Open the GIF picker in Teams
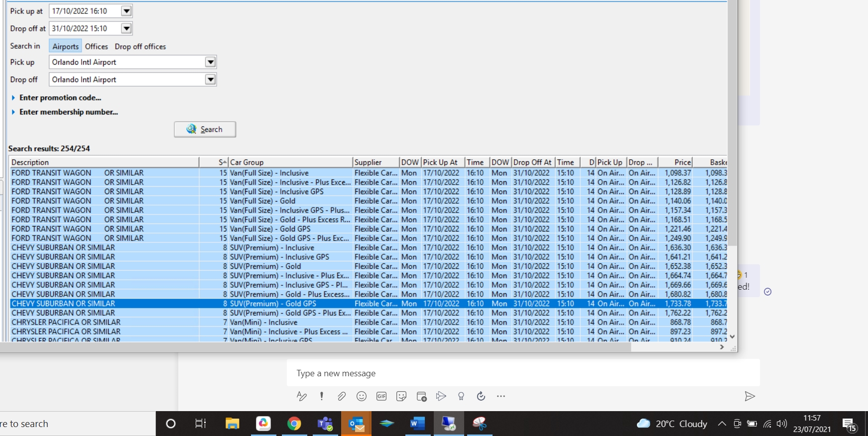This screenshot has width=868, height=436. [x=381, y=396]
